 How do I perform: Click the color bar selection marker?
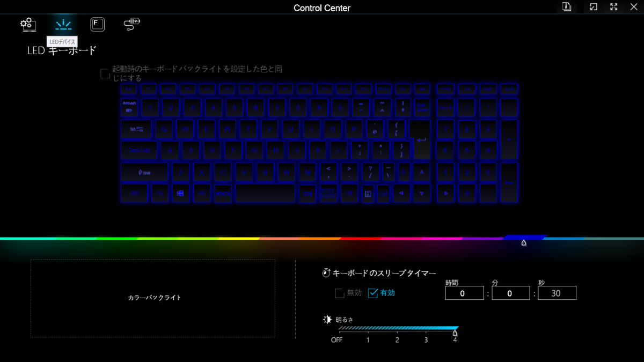pos(524,243)
